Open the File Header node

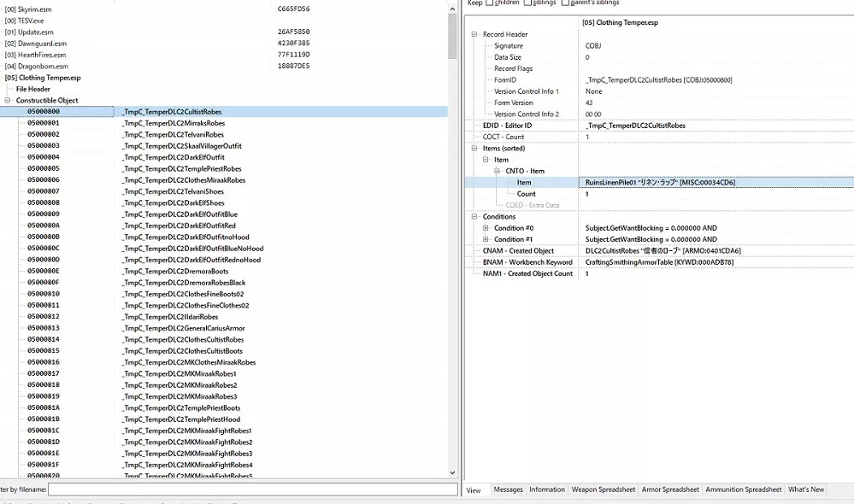click(33, 89)
